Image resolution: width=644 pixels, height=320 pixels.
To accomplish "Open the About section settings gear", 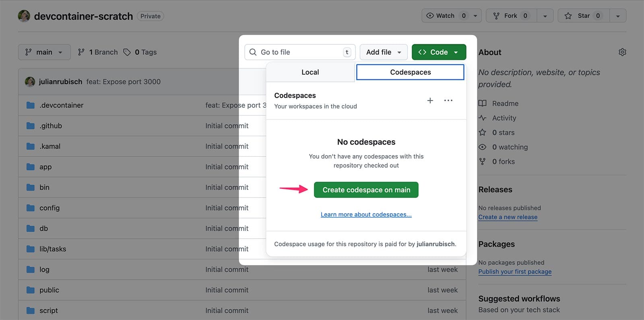I will pos(622,52).
